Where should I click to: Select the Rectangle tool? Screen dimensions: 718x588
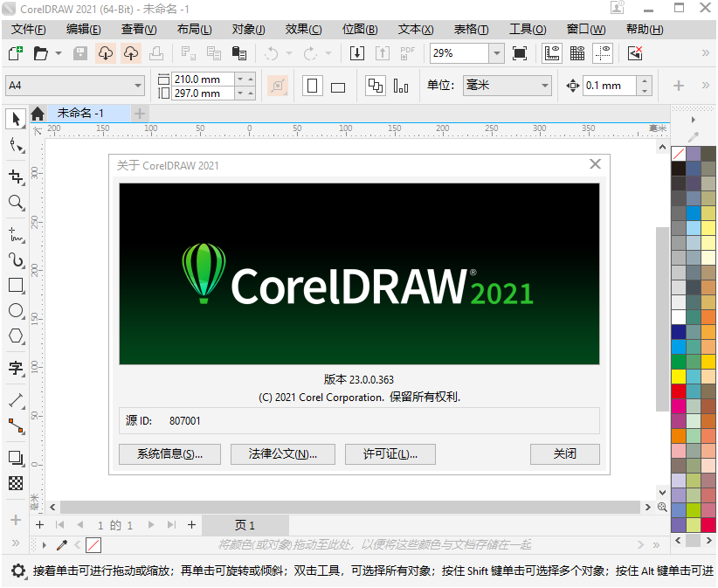(16, 286)
